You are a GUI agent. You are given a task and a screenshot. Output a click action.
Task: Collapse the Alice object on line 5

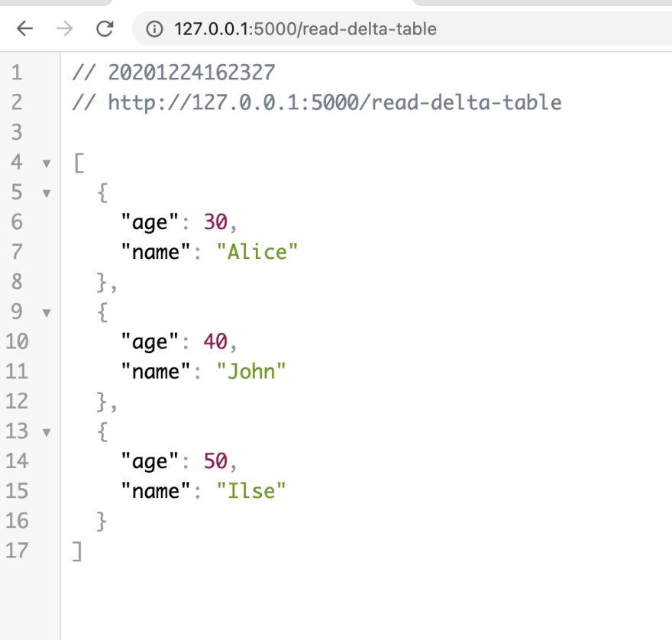click(47, 193)
